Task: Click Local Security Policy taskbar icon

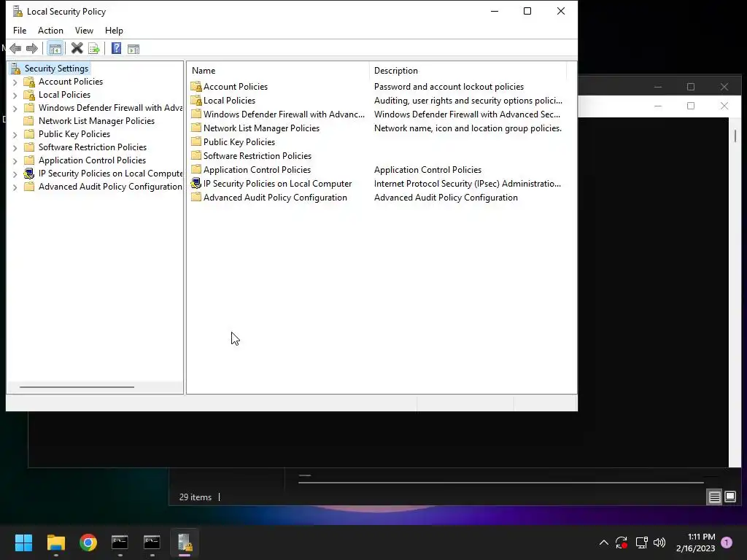Action: coord(185,542)
